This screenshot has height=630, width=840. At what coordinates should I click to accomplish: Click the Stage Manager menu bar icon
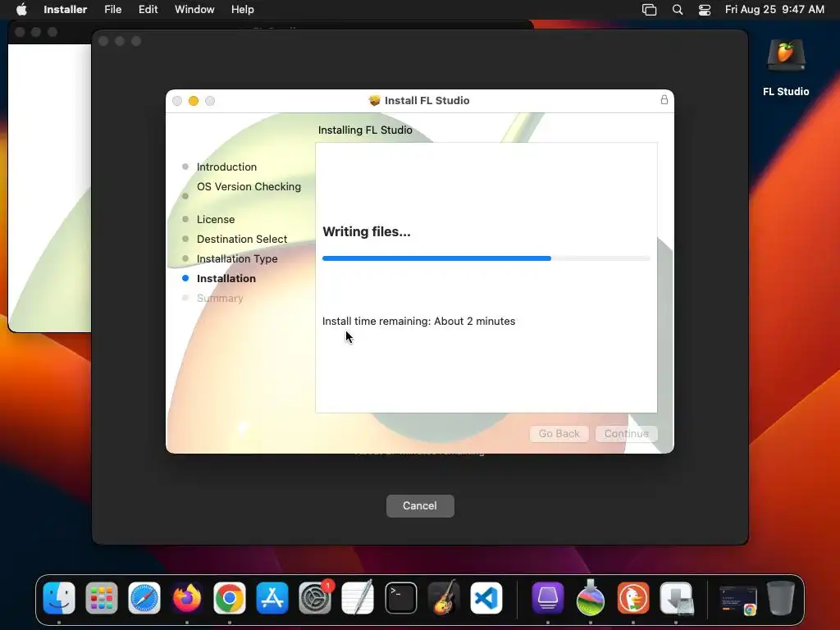[650, 9]
